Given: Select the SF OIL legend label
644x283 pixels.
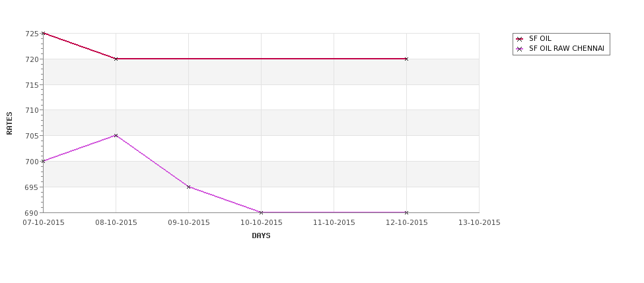Looking at the screenshot, I should 540,38.
